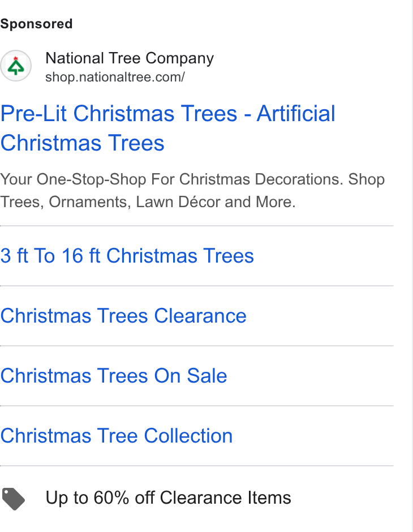Click 'Clearance Items' in the promotion text

tap(226, 498)
